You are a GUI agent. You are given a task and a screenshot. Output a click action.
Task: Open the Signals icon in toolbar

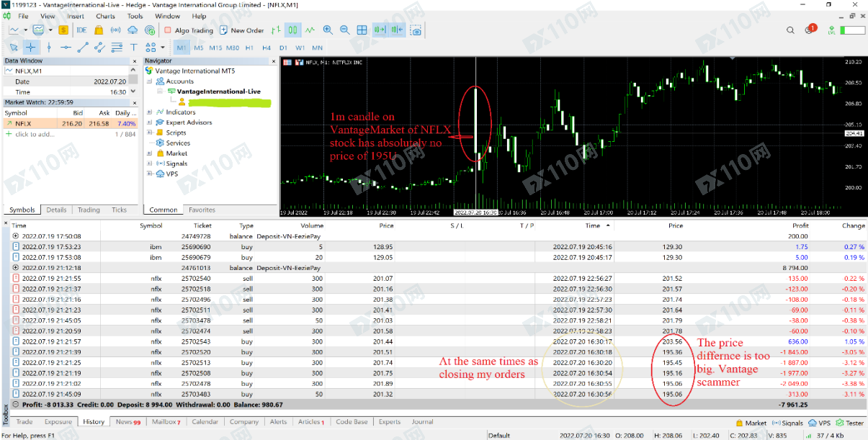[x=115, y=30]
